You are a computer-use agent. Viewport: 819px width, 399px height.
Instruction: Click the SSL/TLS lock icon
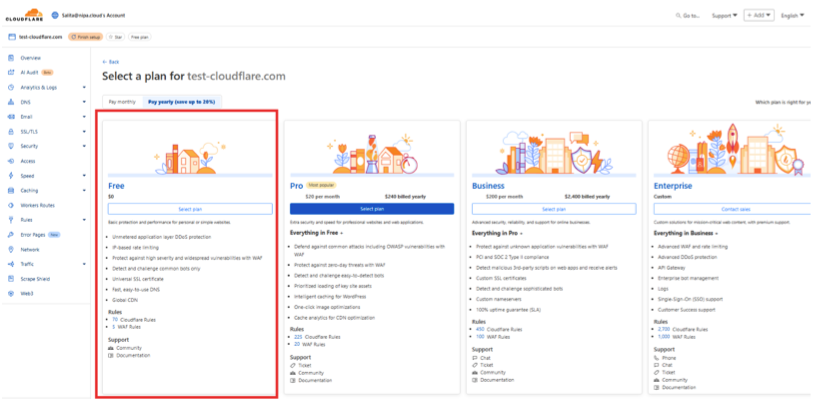click(10, 132)
